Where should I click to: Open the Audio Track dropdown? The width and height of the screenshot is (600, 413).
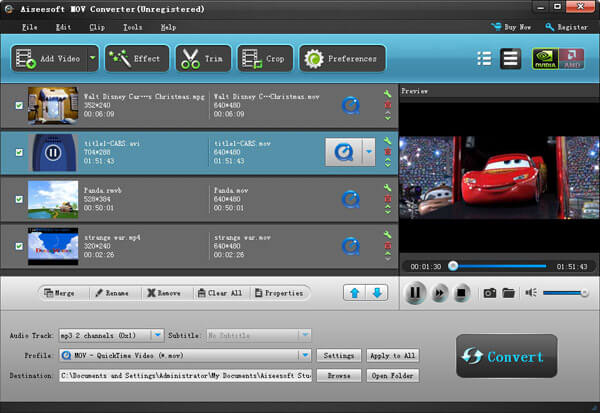point(157,335)
